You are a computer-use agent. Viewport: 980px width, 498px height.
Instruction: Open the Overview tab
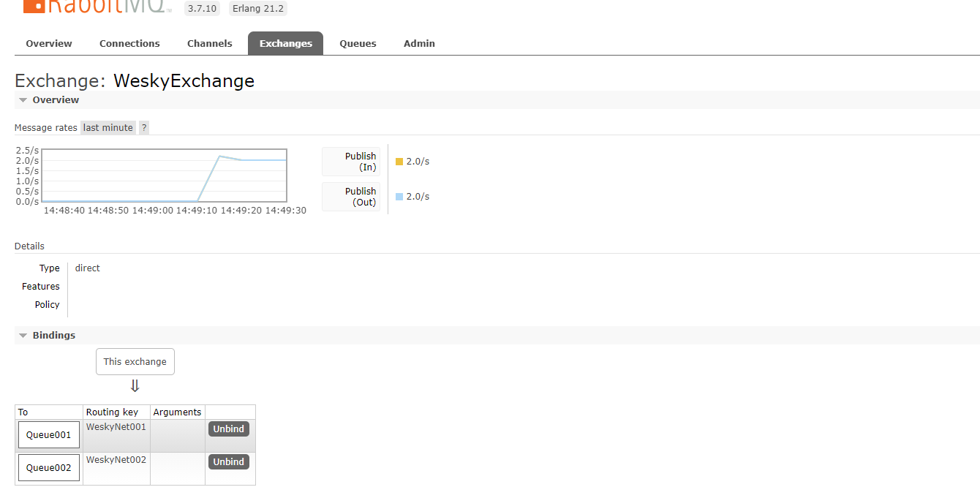click(x=49, y=43)
